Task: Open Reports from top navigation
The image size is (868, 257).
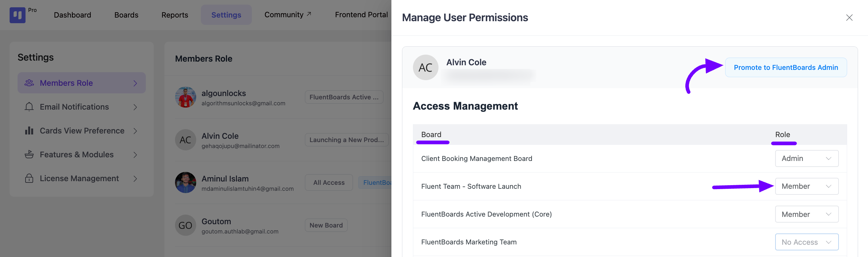Action: pos(175,15)
